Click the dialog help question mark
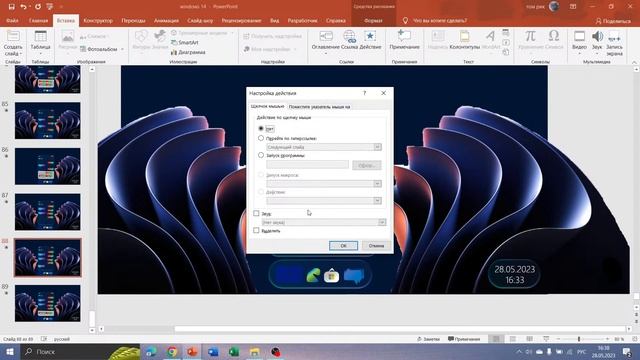The width and height of the screenshot is (640, 360). coord(364,93)
